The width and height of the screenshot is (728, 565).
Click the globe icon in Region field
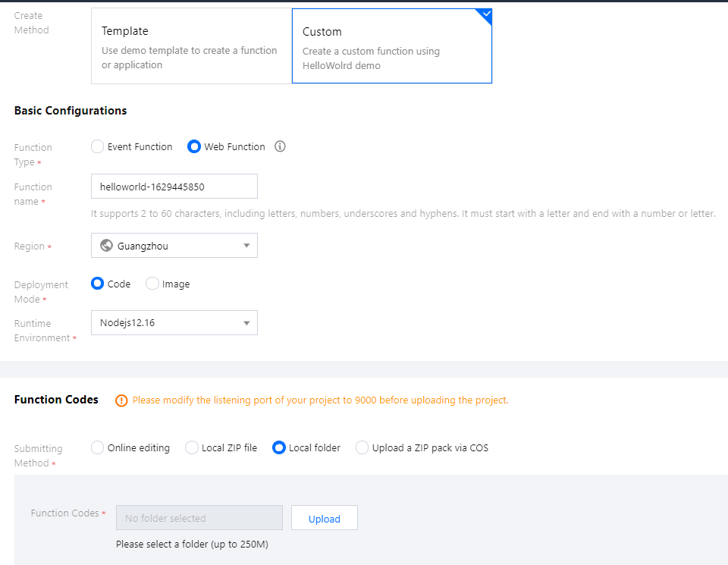tap(107, 246)
